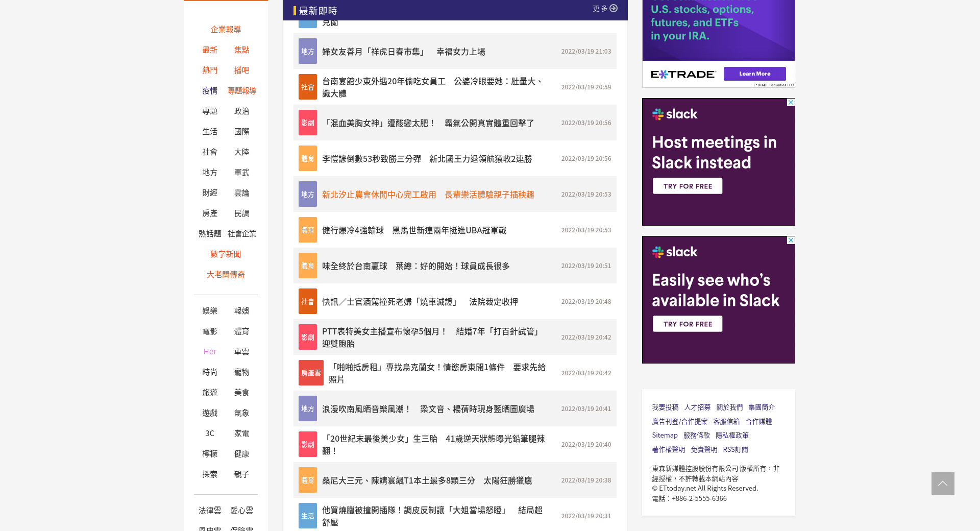Viewport: 980px width, 531px height.
Task: Open the RSS訂閱 footer link
Action: click(x=735, y=449)
